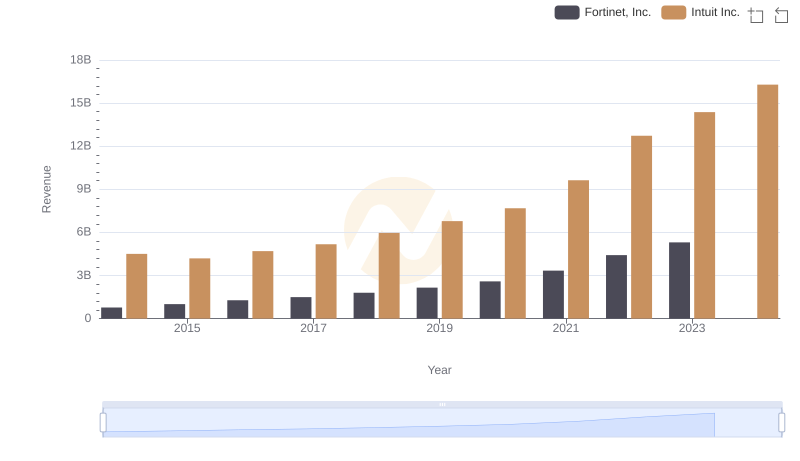Image resolution: width=800 pixels, height=461 pixels.
Task: Click the zoom reset icon
Action: click(x=781, y=15)
